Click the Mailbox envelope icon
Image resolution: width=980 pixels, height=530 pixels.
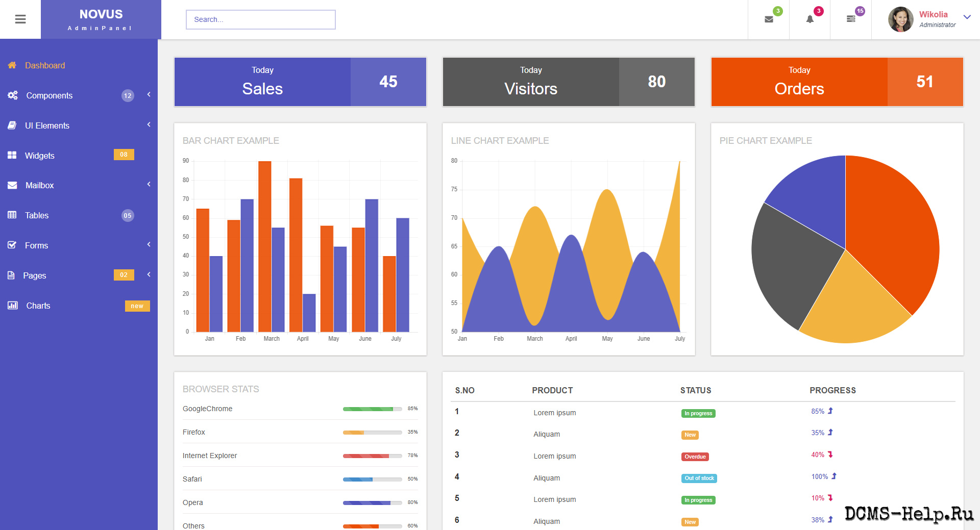pyautogui.click(x=12, y=185)
